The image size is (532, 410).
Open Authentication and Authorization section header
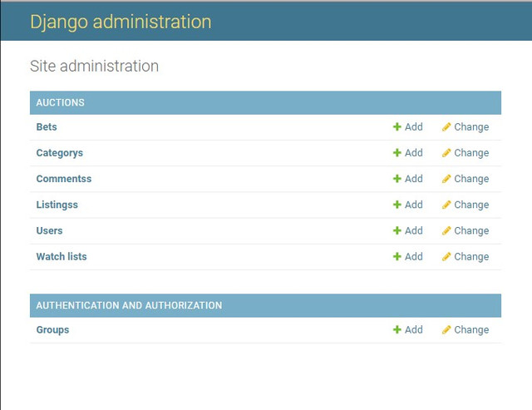point(130,305)
